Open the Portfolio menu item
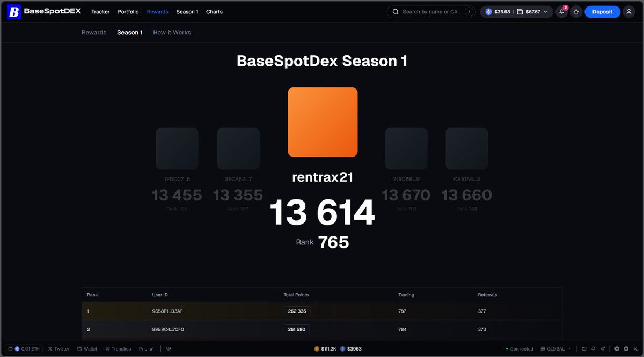 (x=128, y=12)
